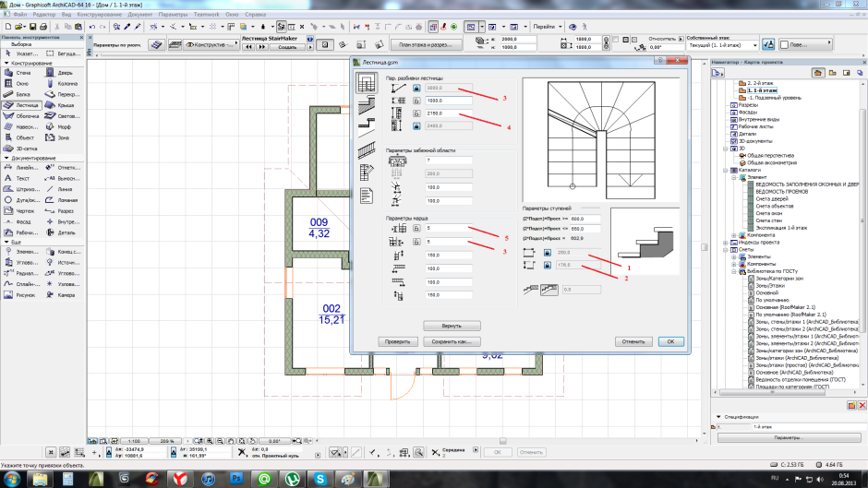Toggle the lock next to the 250,0 tread field
The image size is (868, 488).
pos(546,252)
